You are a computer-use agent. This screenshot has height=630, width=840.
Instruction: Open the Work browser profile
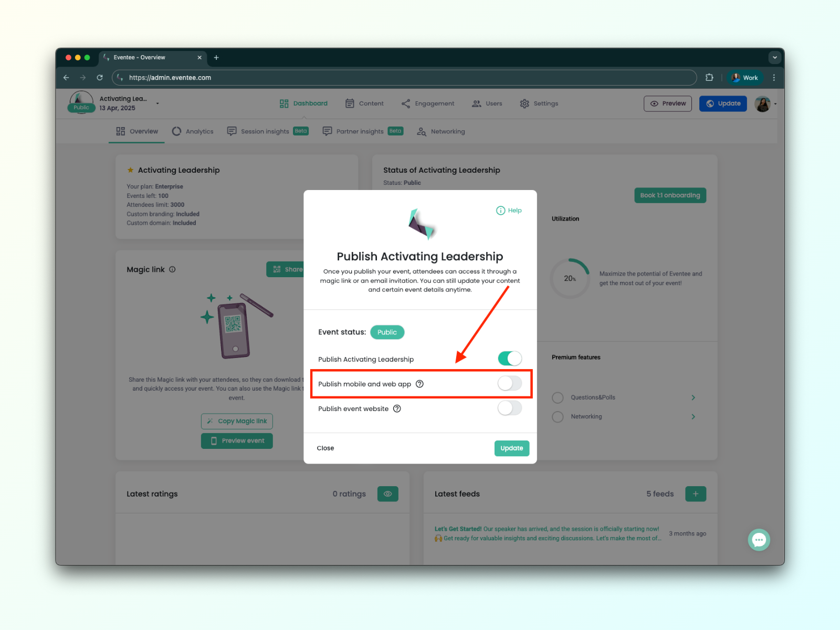coord(745,78)
